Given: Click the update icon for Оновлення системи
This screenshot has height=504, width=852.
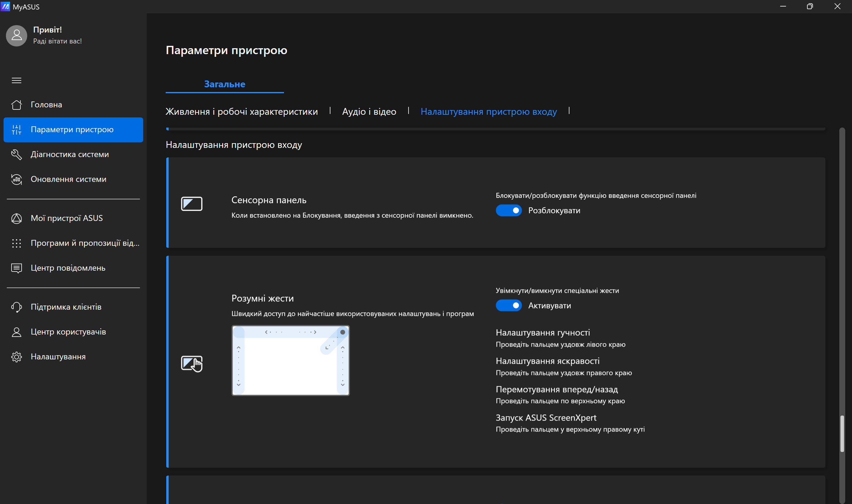Looking at the screenshot, I should pyautogui.click(x=16, y=179).
